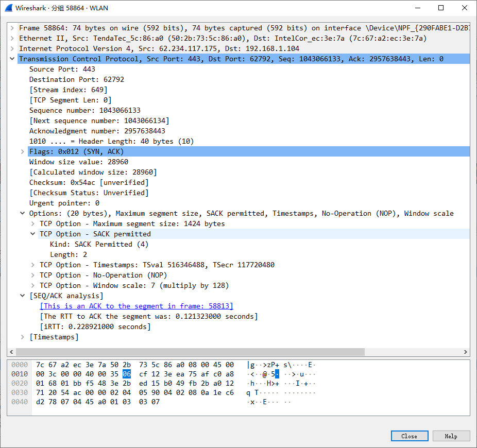Image resolution: width=477 pixels, height=448 pixels.
Task: Collapse TCP Option SACK permitted
Action: pos(32,234)
